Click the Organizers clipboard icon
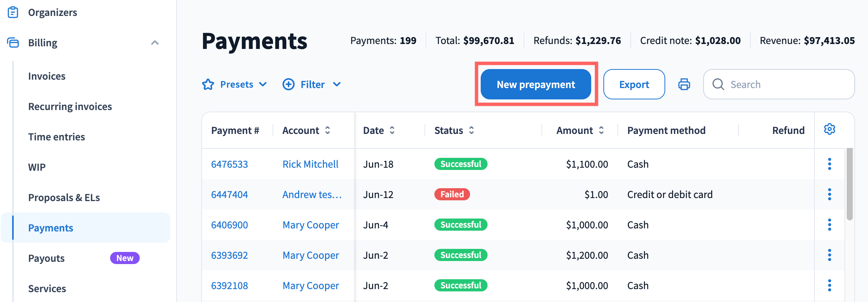The image size is (868, 302). coord(13,12)
